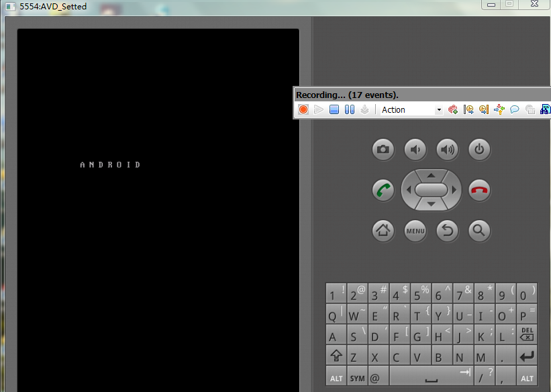Click the @ key on the keyboard
This screenshot has height=392, width=551.
click(x=379, y=376)
